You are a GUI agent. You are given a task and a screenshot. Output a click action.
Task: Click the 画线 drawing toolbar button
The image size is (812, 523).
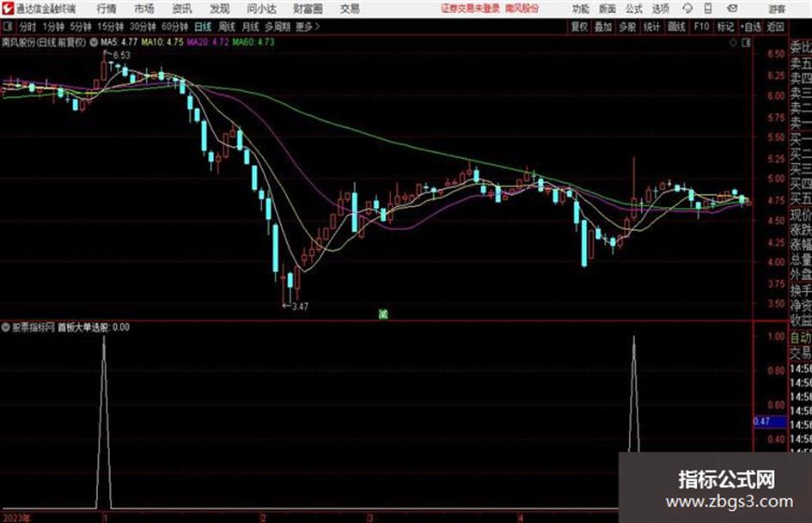click(676, 27)
